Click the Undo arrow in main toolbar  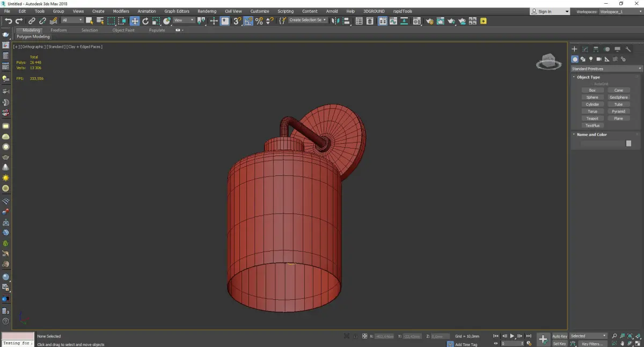pyautogui.click(x=9, y=21)
